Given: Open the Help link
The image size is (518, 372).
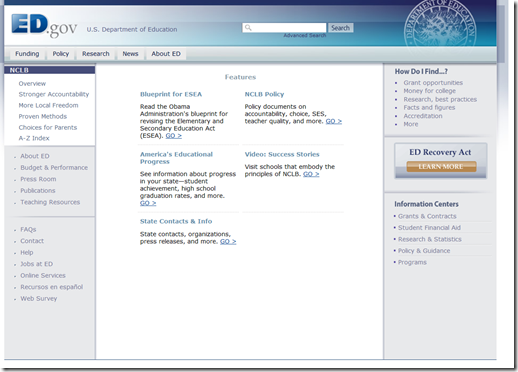Looking at the screenshot, I should [27, 252].
